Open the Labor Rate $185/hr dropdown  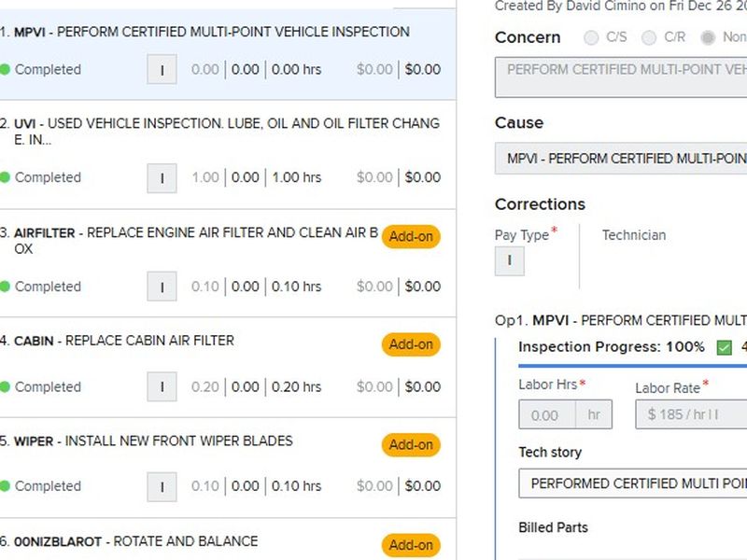[691, 414]
